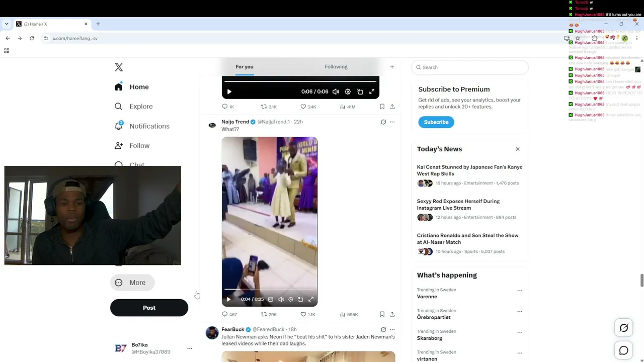This screenshot has width=644, height=362.
Task: Ask Grok about the Naija Trend post
Action: tap(383, 122)
